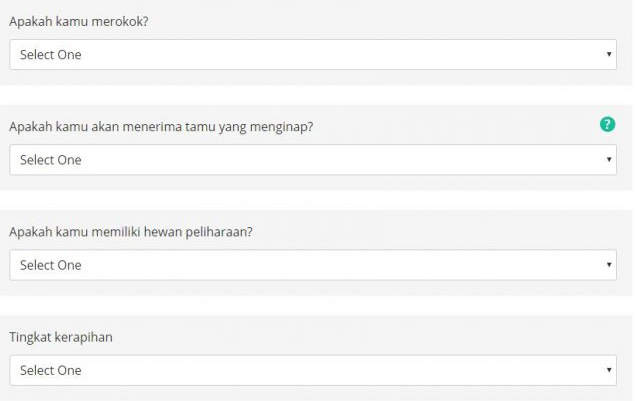
Task: Click 'Select One' text under the hewan peliharaan question
Action: pyautogui.click(x=51, y=265)
